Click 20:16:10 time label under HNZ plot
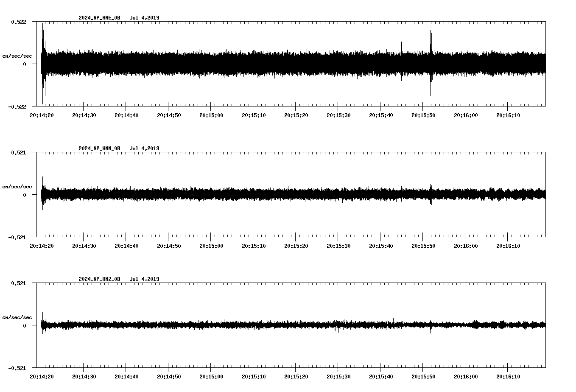Viewport: 576px width, 392px height. pos(508,377)
